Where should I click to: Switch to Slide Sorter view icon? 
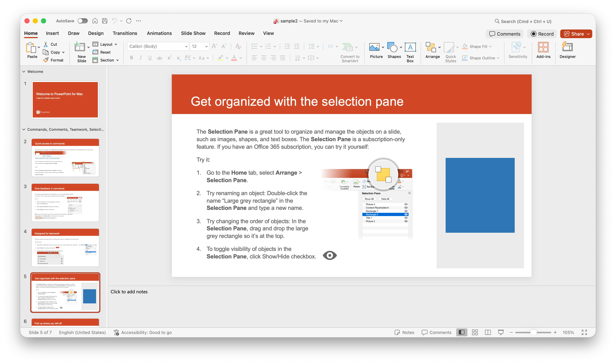point(475,332)
